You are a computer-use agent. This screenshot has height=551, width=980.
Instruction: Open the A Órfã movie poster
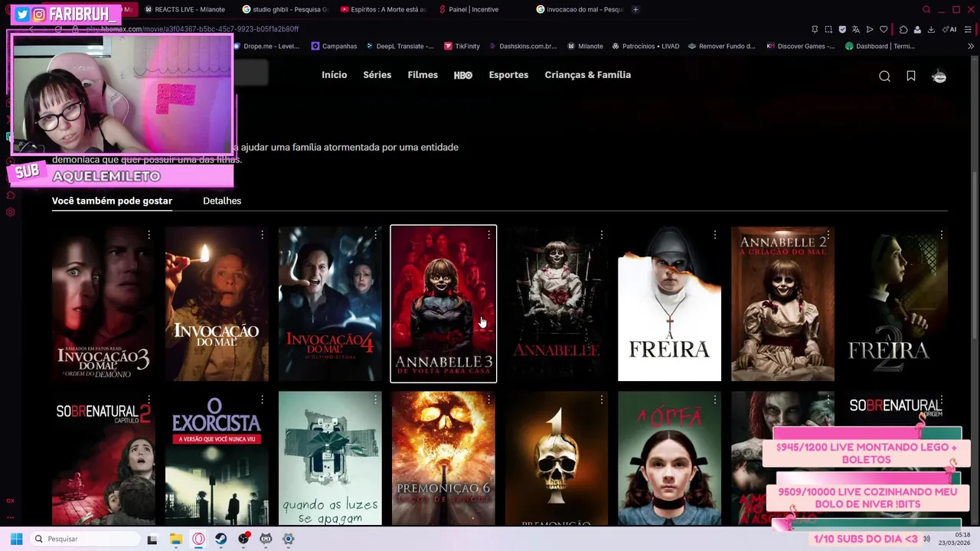(669, 458)
